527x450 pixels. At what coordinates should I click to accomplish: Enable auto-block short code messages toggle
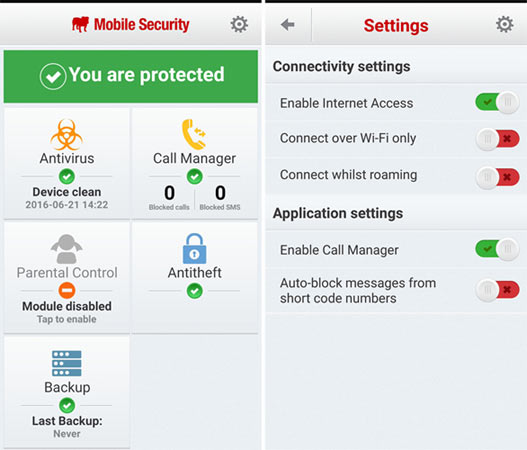pos(497,290)
